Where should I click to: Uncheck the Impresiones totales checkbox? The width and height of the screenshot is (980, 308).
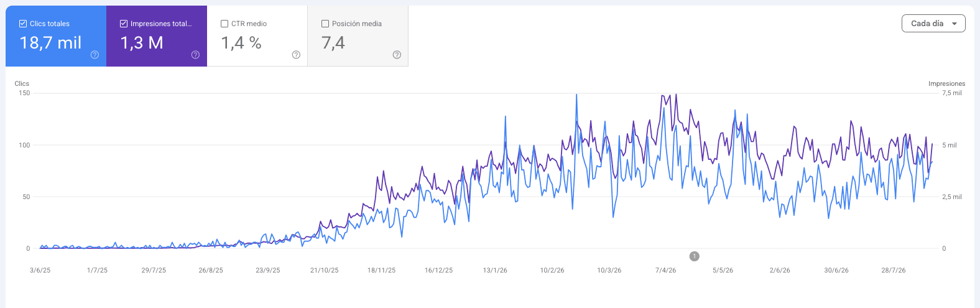pyautogui.click(x=124, y=24)
